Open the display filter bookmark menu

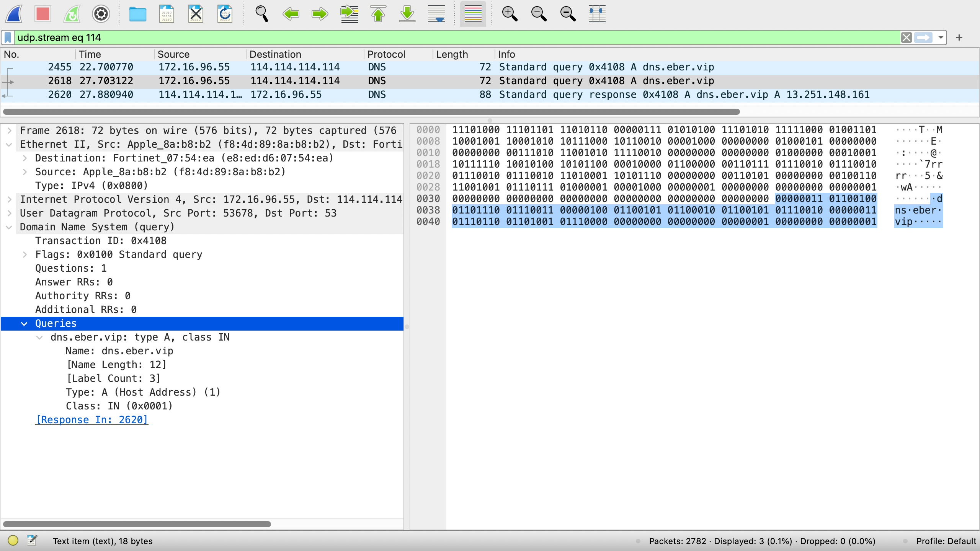pyautogui.click(x=8, y=37)
